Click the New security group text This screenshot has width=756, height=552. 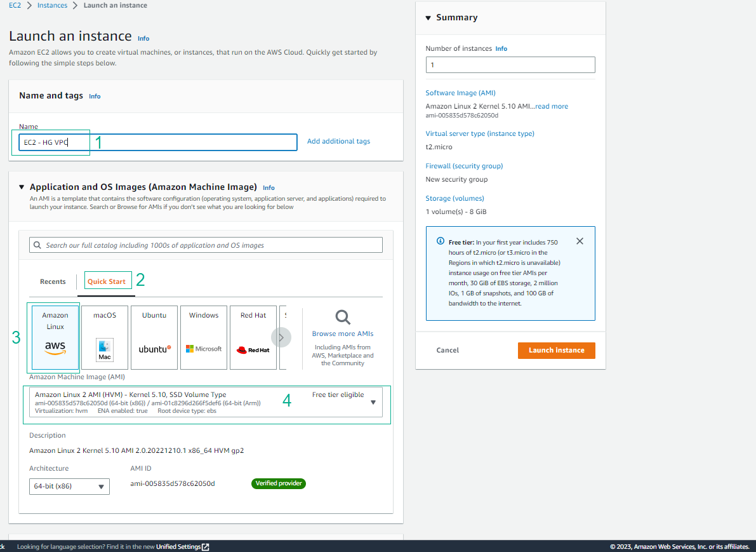(456, 180)
